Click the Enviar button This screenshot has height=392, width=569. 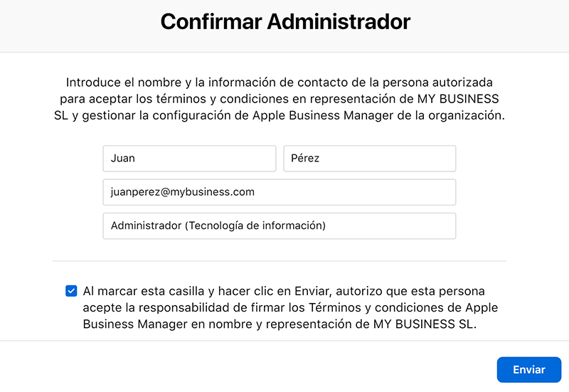click(x=528, y=369)
